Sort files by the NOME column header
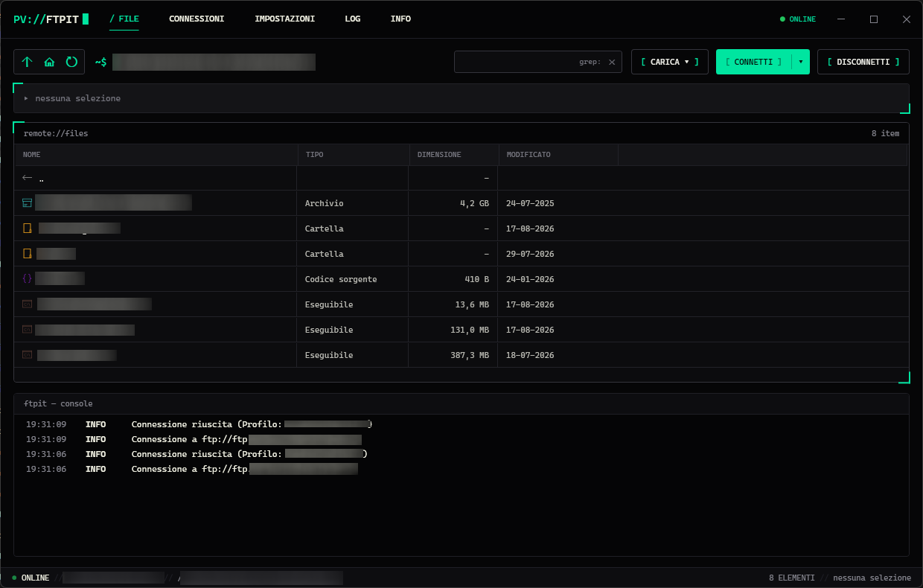This screenshot has height=588, width=923. (156, 155)
